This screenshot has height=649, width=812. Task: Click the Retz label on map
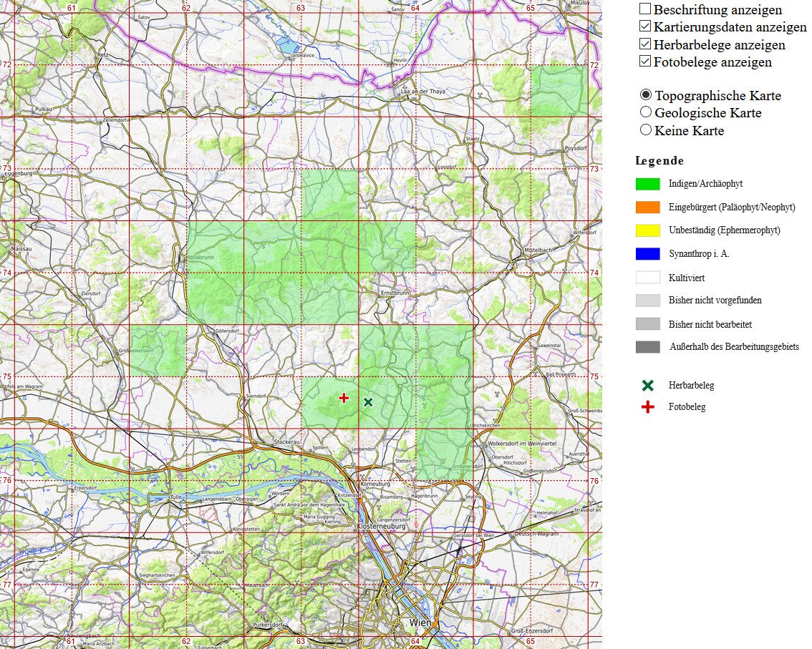102,54
